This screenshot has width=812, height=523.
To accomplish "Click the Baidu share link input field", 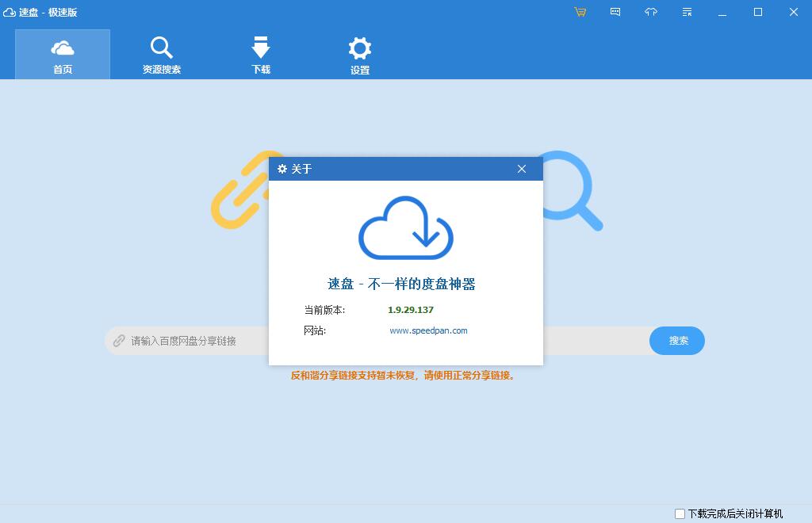I will pos(377,341).
